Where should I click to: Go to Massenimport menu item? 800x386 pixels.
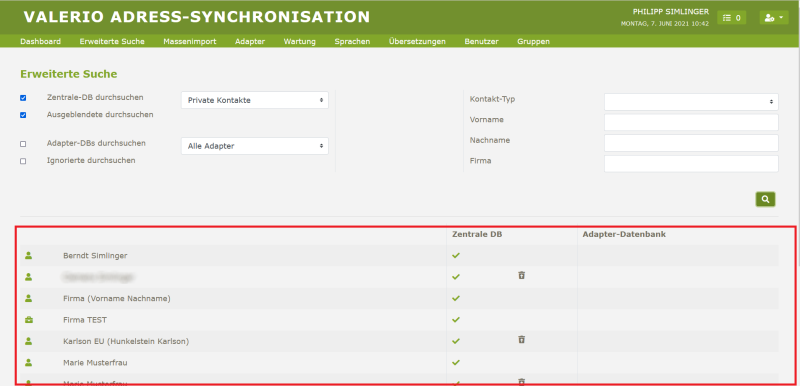click(190, 42)
